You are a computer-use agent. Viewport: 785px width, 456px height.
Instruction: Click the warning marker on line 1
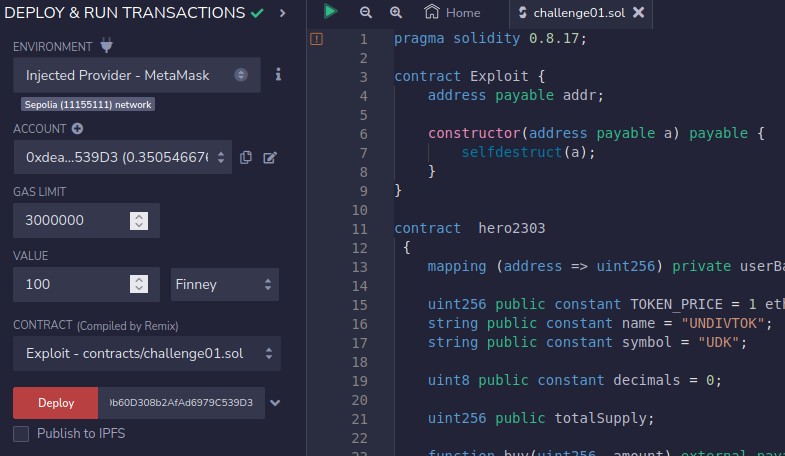click(x=316, y=39)
